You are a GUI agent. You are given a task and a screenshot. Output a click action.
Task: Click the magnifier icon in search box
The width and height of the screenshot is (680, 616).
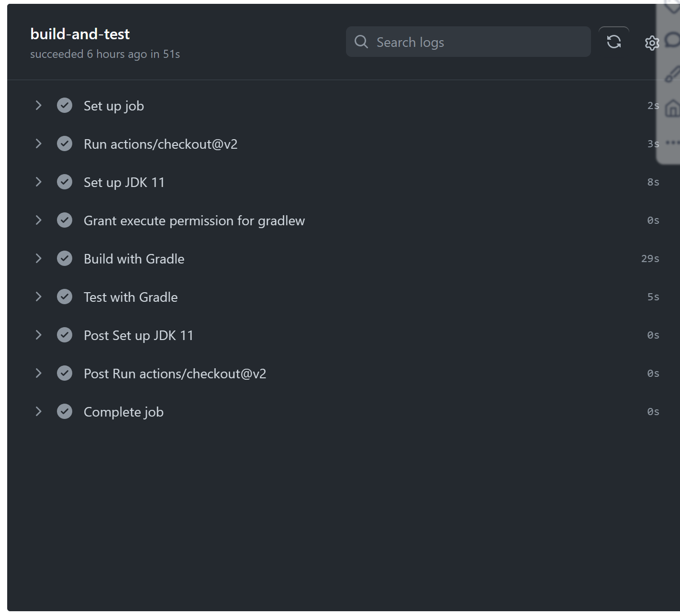tap(361, 42)
